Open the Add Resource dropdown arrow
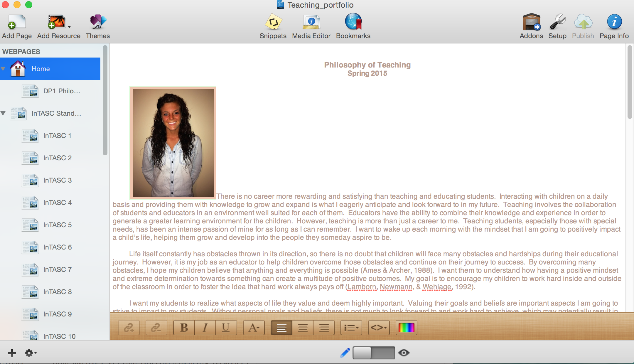Image resolution: width=634 pixels, height=364 pixels. pos(69,27)
